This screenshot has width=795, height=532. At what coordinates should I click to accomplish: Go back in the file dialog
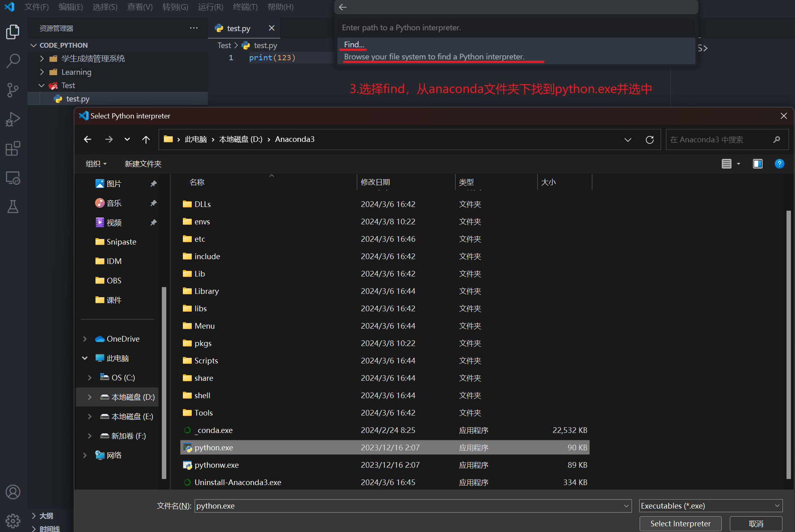(x=87, y=139)
